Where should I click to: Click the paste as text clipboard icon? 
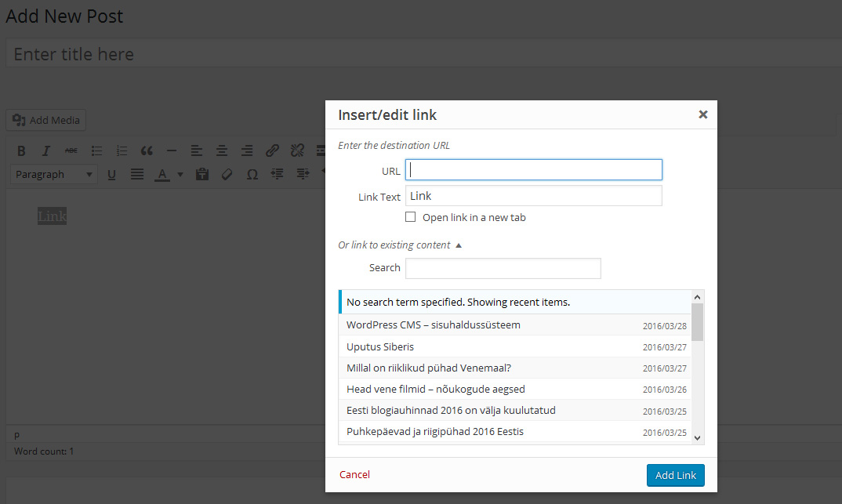coord(202,175)
